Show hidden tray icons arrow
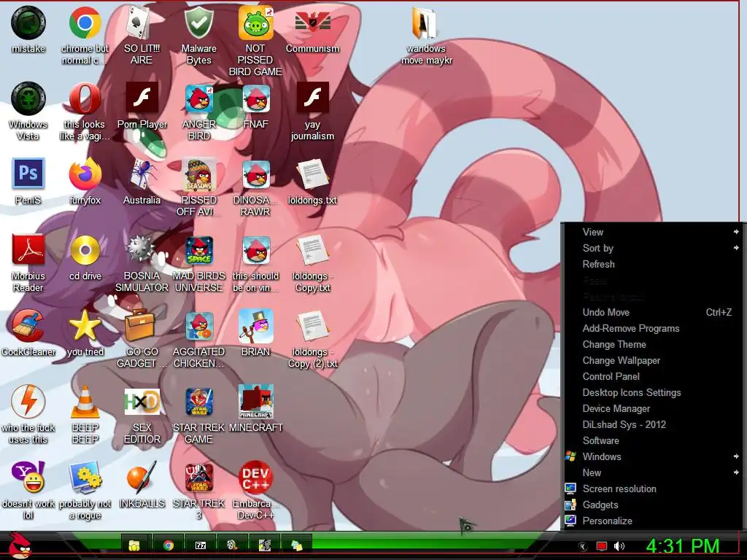Viewport: 747px width, 560px height. tap(582, 546)
